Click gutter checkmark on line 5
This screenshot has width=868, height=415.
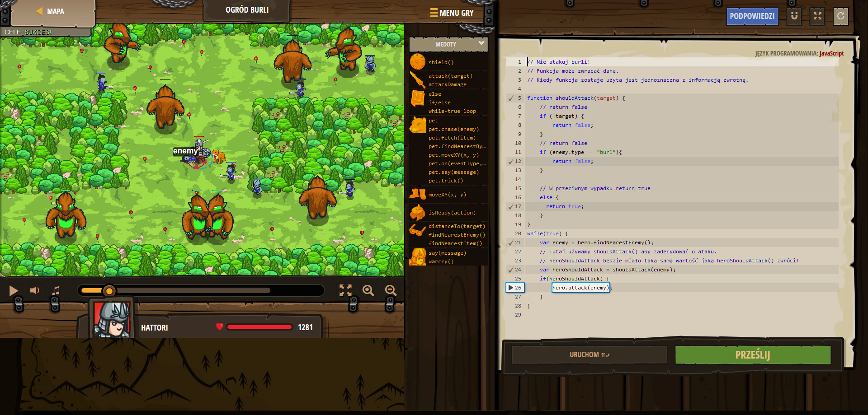tap(511, 98)
